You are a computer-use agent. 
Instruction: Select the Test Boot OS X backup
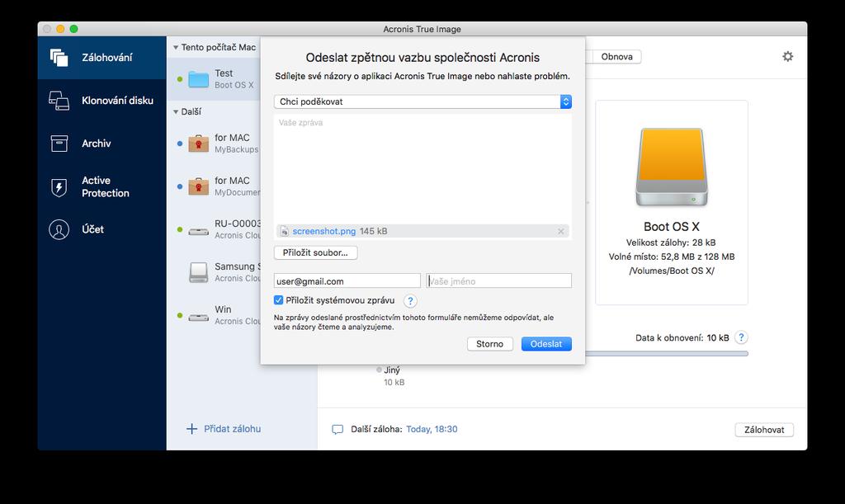[214, 79]
